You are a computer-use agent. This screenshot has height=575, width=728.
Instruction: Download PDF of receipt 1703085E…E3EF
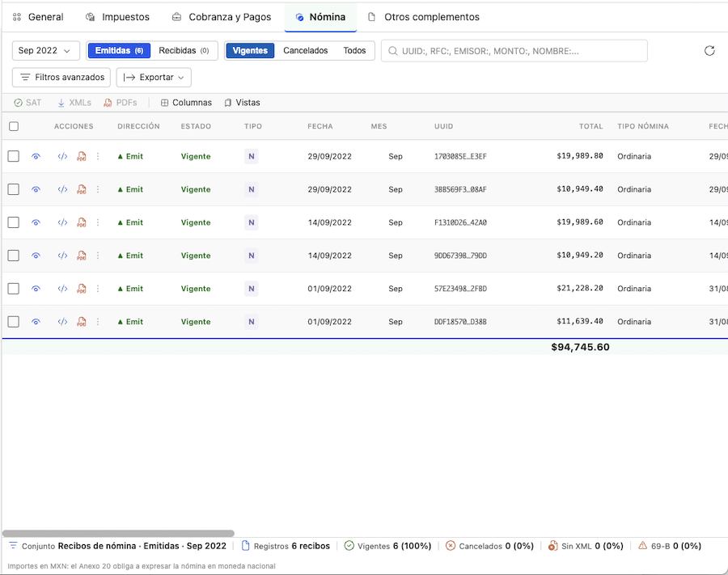click(82, 156)
